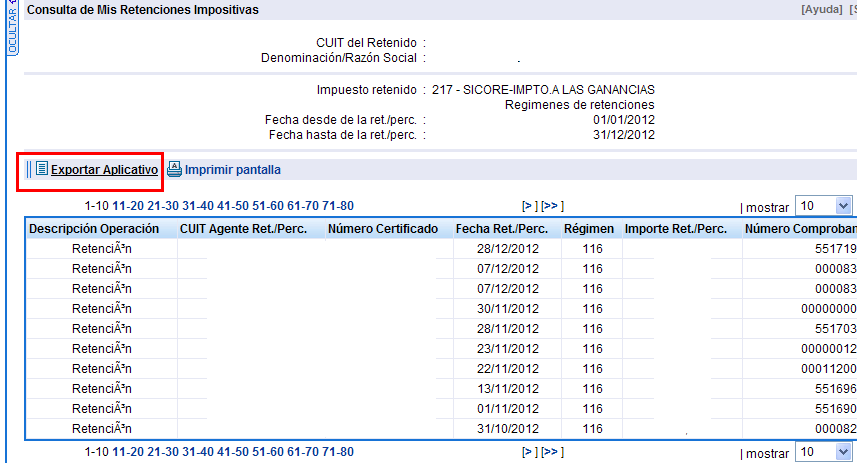This screenshot has height=463, width=857.
Task: Jump to the last page using [>>] above the table
Action: tap(552, 206)
